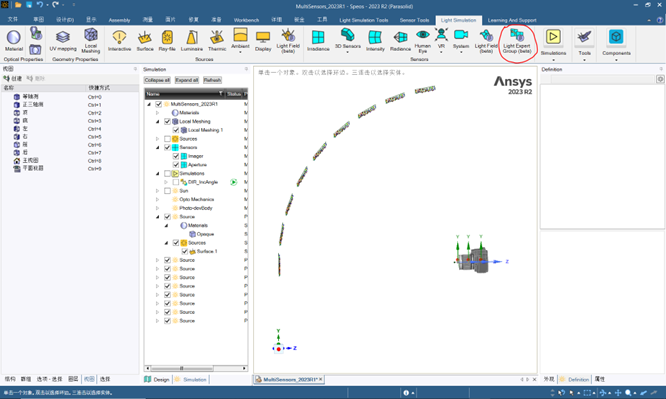Toggle the Local Meshing 1 checkbox
The height and width of the screenshot is (399, 666).
coord(176,130)
